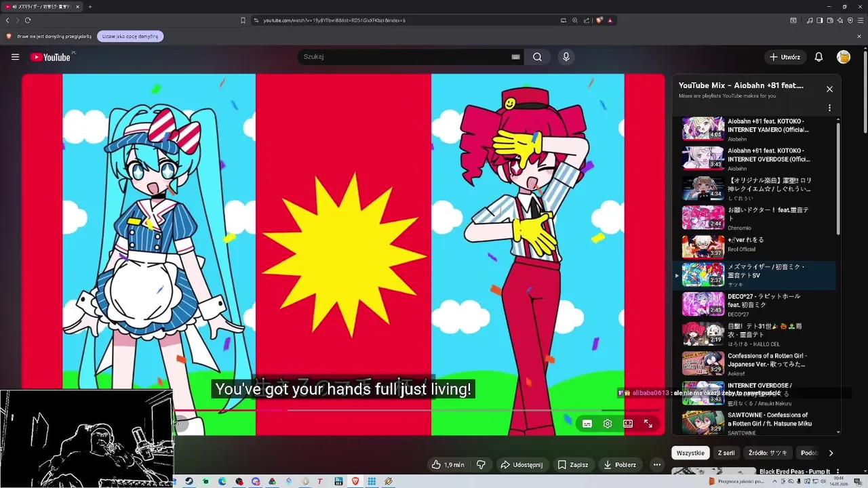Select the Wszystkie filter chip
The height and width of the screenshot is (488, 868).
(x=690, y=453)
